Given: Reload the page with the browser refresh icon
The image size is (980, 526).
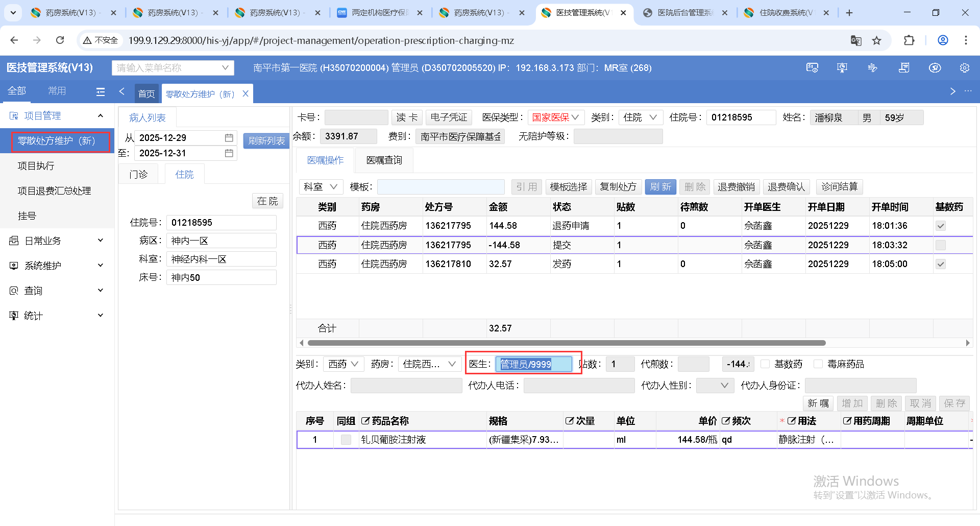Looking at the screenshot, I should point(60,40).
